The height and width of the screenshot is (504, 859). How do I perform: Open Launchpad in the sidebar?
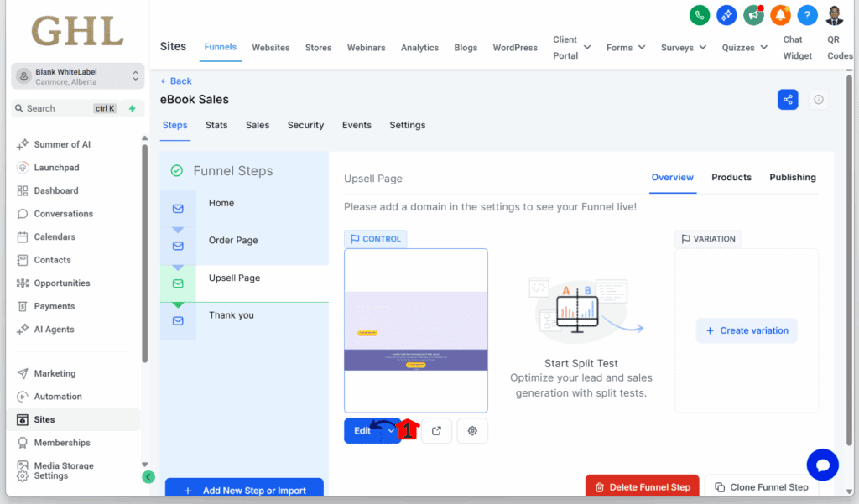[x=56, y=168]
